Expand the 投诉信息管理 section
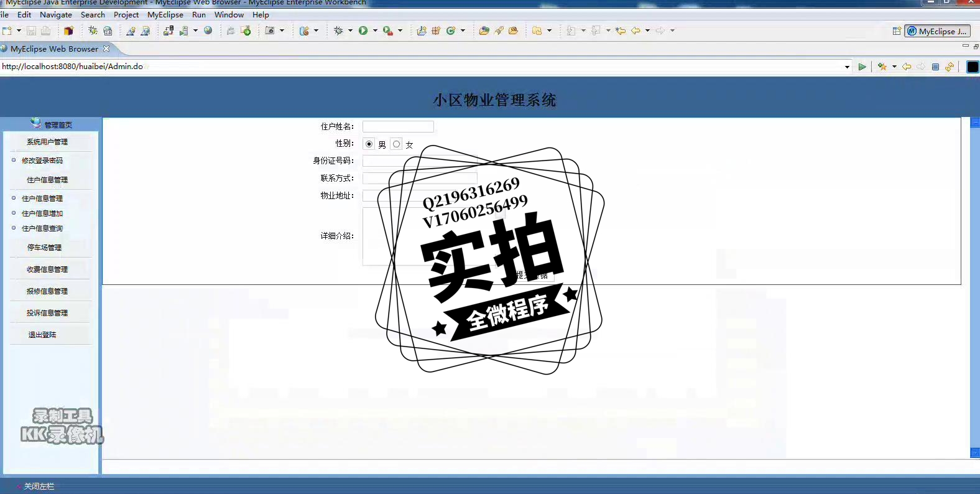The width and height of the screenshot is (980, 494). [x=47, y=313]
